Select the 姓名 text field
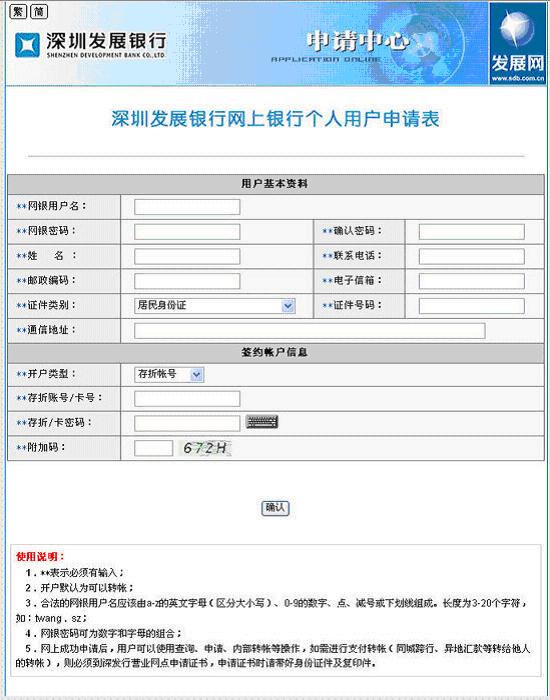Image resolution: width=550 pixels, height=700 pixels. (x=187, y=257)
